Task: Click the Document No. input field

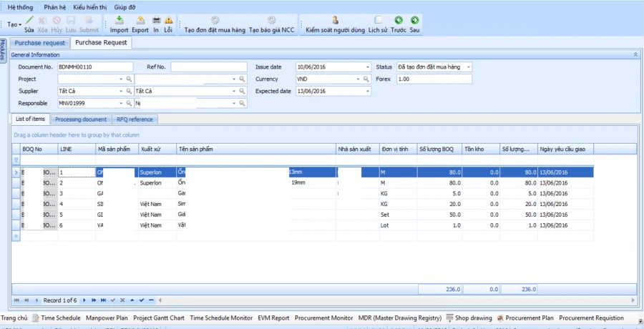Action: 95,67
